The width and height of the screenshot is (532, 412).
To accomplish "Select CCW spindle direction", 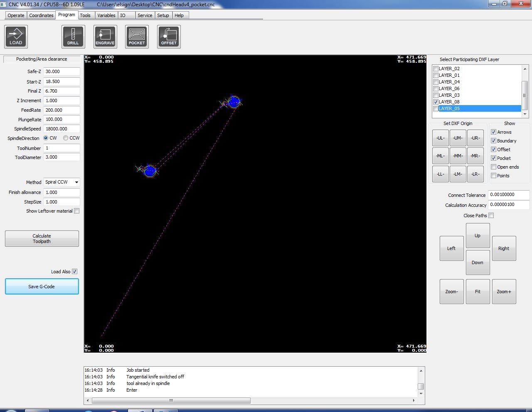I will pyautogui.click(x=66, y=138).
